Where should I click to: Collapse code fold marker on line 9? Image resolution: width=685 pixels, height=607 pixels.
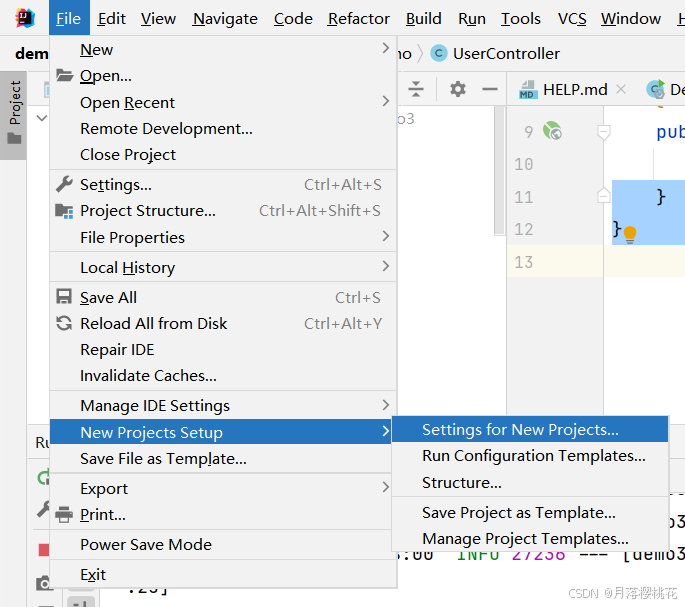603,131
